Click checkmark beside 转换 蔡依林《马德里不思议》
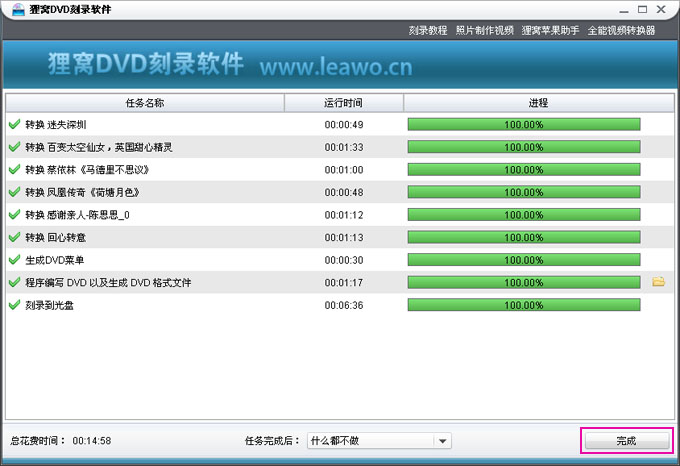Image resolution: width=680 pixels, height=466 pixels. pos(14,169)
